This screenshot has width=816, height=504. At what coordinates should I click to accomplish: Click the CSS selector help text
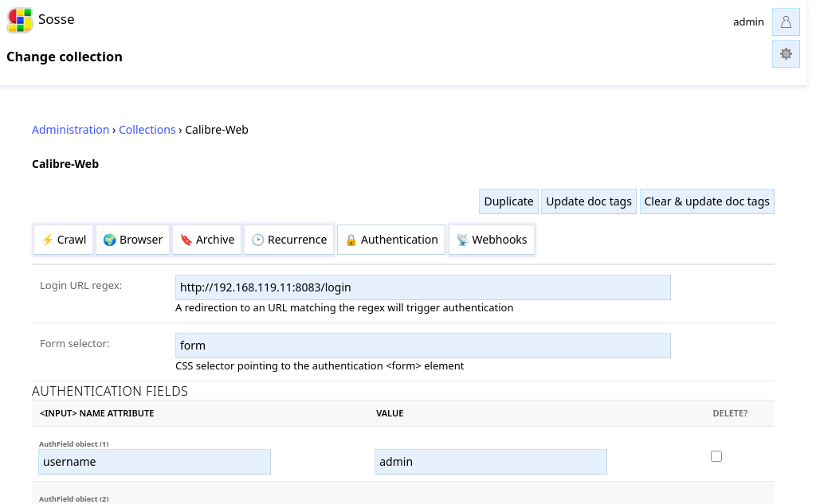pos(320,365)
